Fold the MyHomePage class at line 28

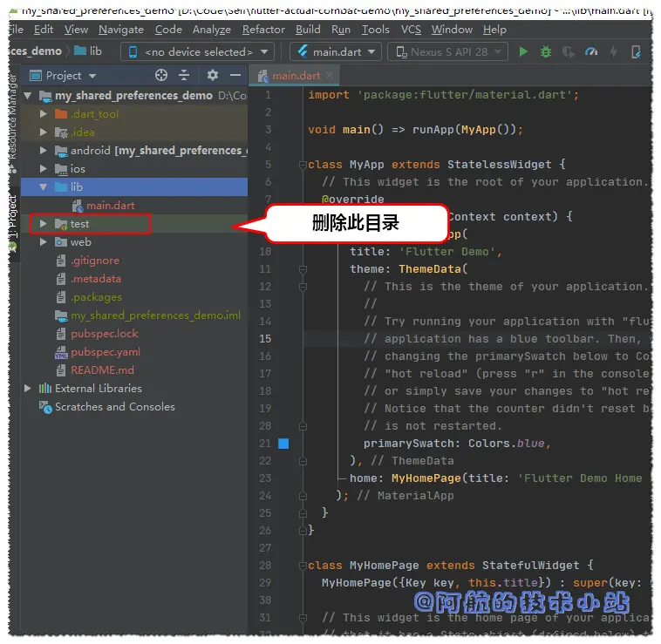point(303,566)
